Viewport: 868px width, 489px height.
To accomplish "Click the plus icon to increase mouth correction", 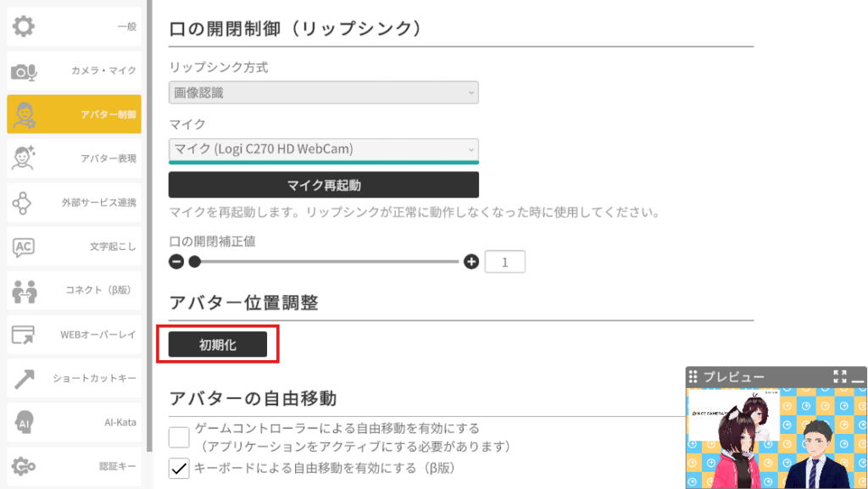I will coord(472,262).
